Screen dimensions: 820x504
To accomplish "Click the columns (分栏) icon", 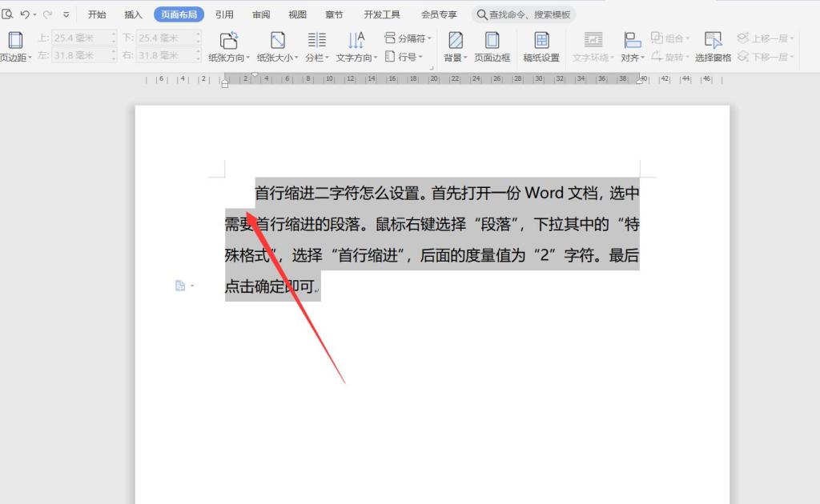I will [x=316, y=40].
